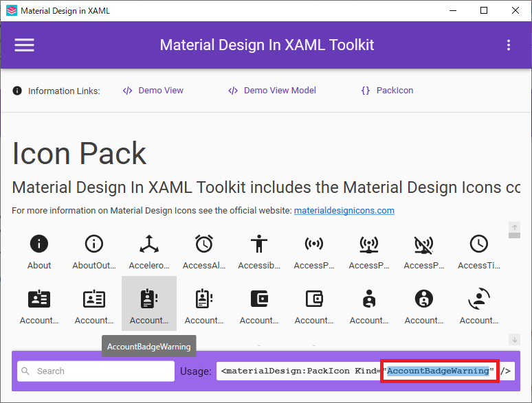Open the Demo View Model link

click(x=271, y=91)
